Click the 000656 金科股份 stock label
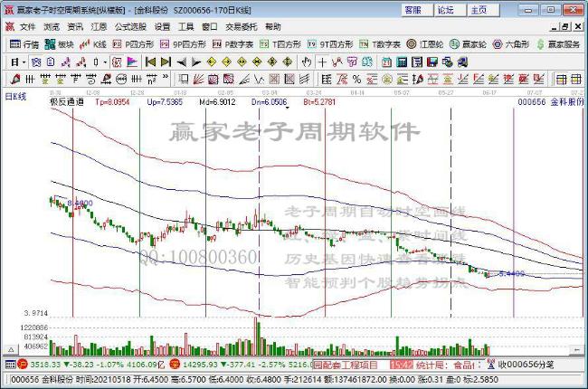 coord(551,101)
